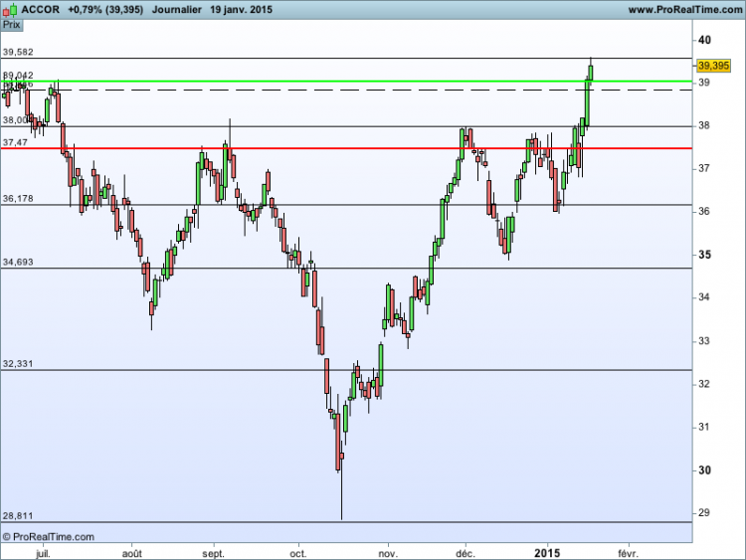Viewport: 746px width, 560px height.
Task: Click the 2015 marker on time axis
Action: click(547, 553)
